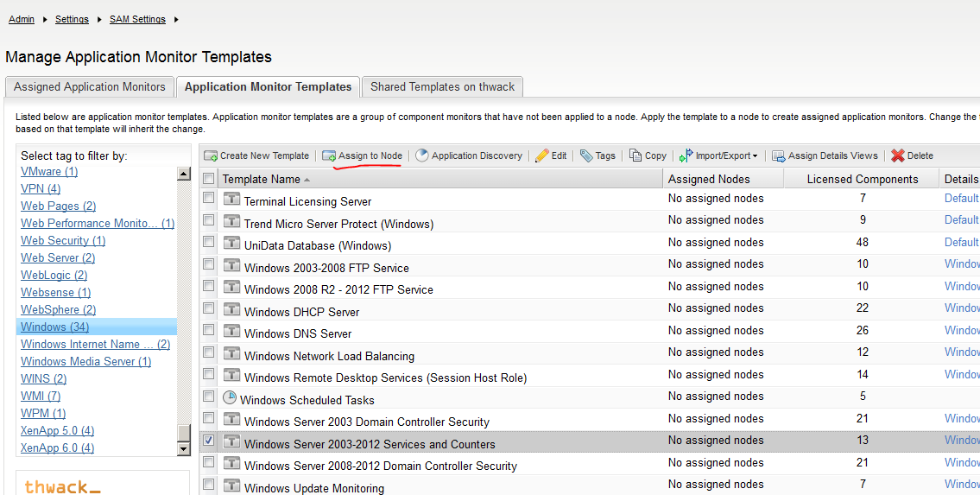Filter by the WMI (7) tag
This screenshot has height=495, width=980.
pyautogui.click(x=41, y=396)
